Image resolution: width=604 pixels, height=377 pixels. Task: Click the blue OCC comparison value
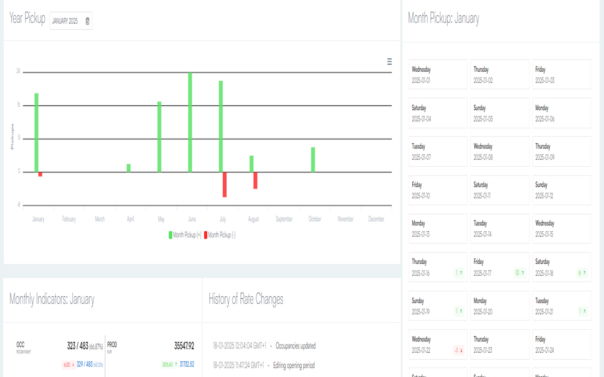coord(89,364)
